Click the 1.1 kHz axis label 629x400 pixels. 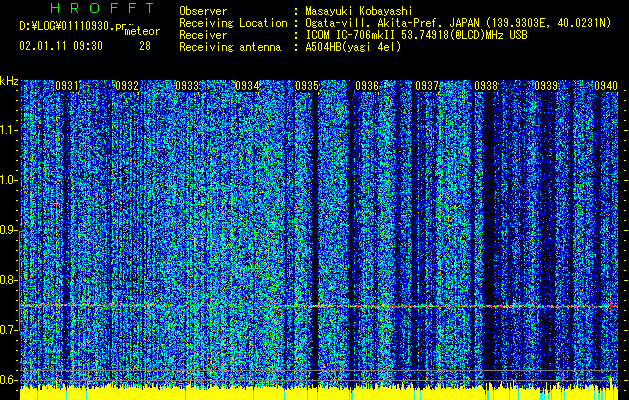coord(8,130)
